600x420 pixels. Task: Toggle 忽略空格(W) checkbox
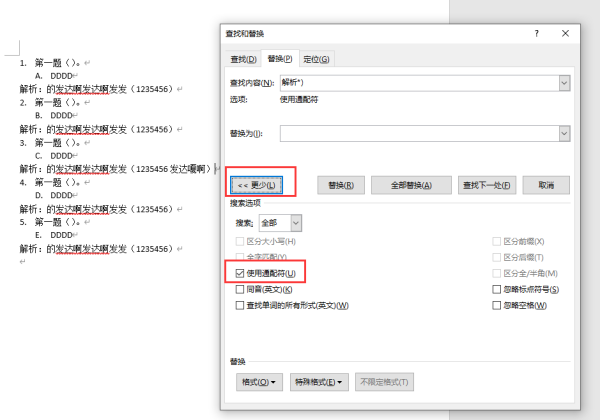click(496, 305)
